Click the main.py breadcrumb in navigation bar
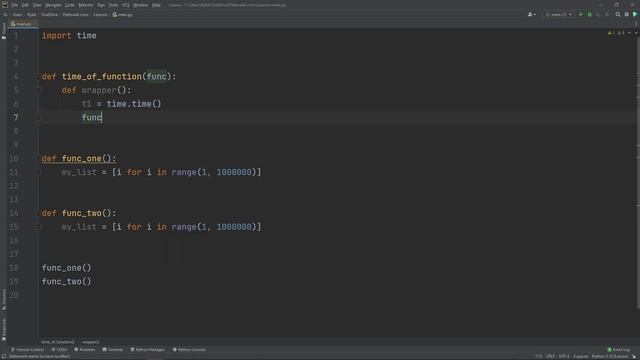This screenshot has width=640, height=360. [x=122, y=14]
